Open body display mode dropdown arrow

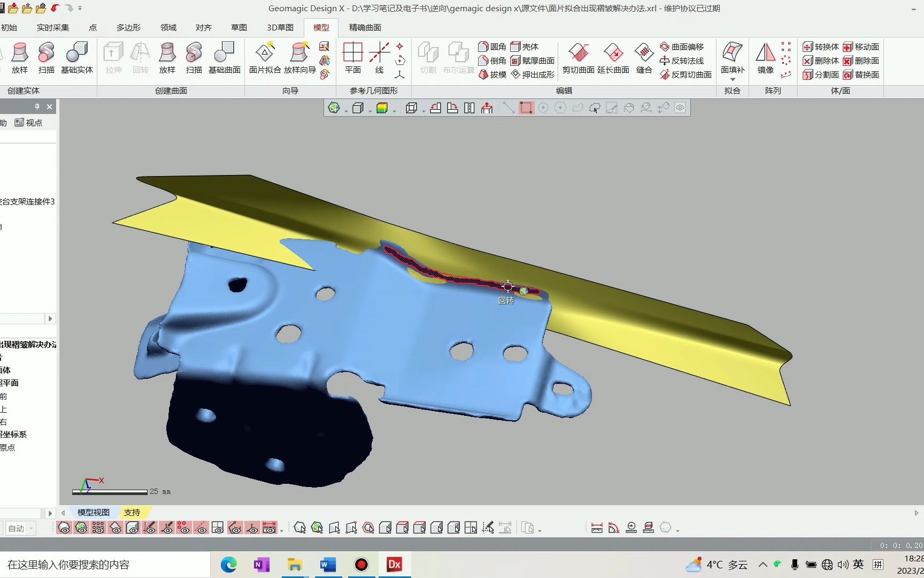pyautogui.click(x=370, y=111)
